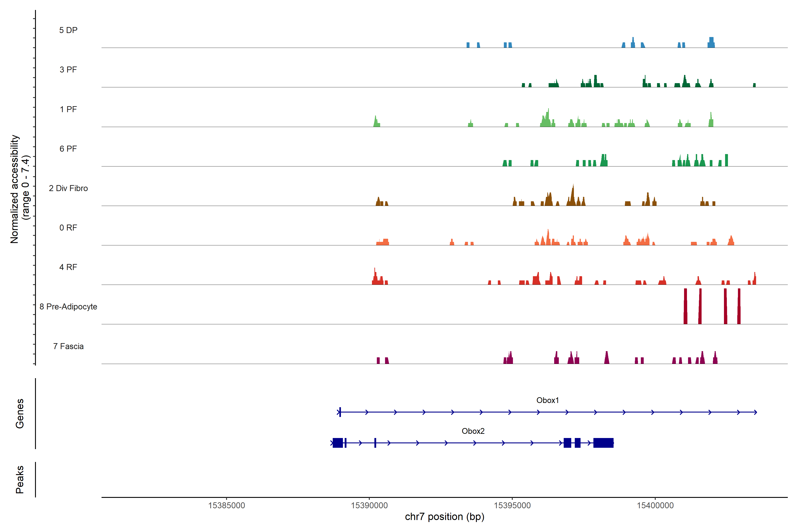Select the 8 Pre-Adipocyte track label
This screenshot has height=532, width=798.
(68, 307)
